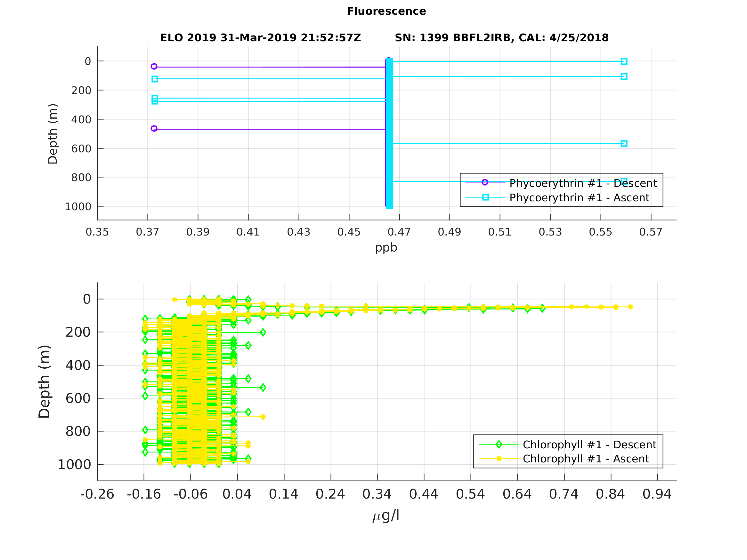Click the '0.47' tick label on top plot
The image size is (747, 560).
point(399,232)
